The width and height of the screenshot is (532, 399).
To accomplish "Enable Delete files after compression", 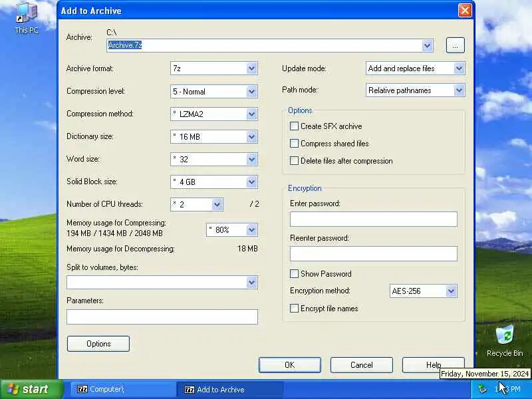I will [294, 160].
